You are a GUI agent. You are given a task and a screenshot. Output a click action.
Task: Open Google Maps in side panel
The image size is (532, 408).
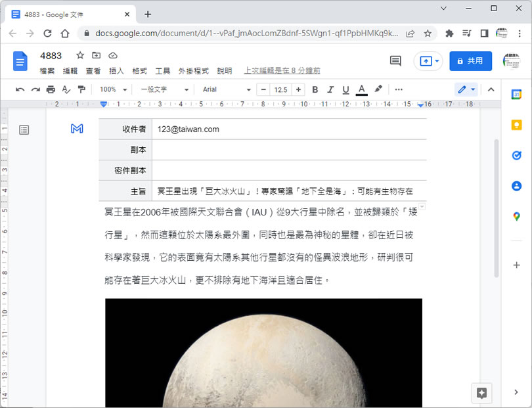516,216
